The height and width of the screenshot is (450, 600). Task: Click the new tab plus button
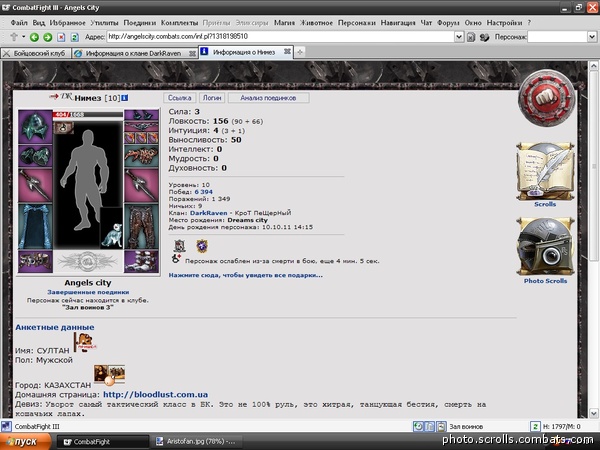(300, 52)
